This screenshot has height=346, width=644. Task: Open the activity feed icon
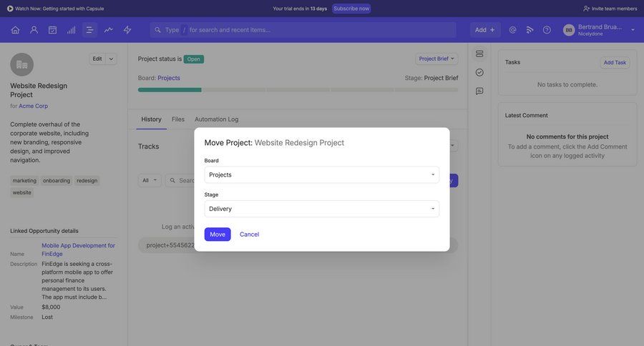pyautogui.click(x=530, y=30)
